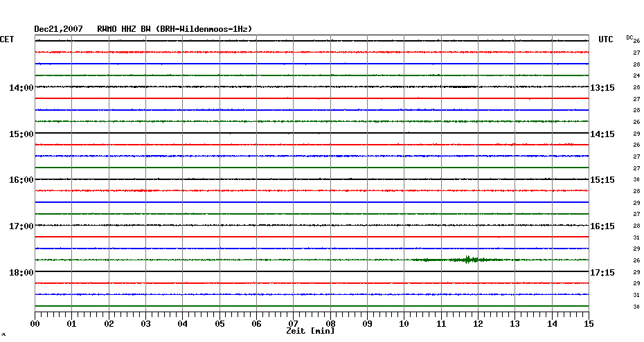Click minute label "14" on the time axis
Viewport: 644px width, 342px height.
coord(552,324)
